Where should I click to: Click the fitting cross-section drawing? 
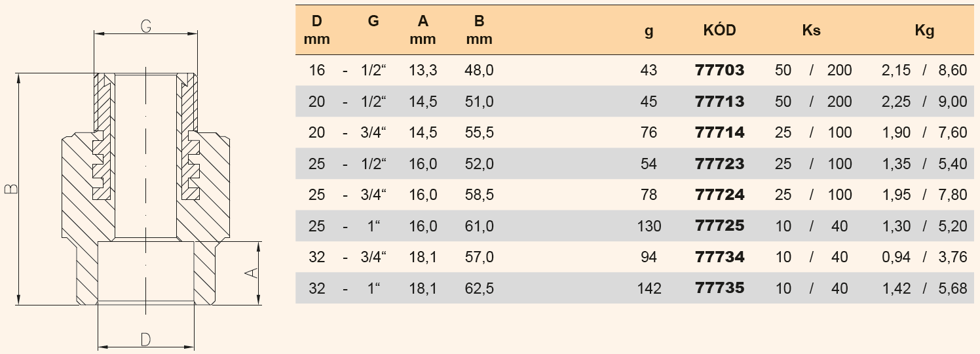145,190
